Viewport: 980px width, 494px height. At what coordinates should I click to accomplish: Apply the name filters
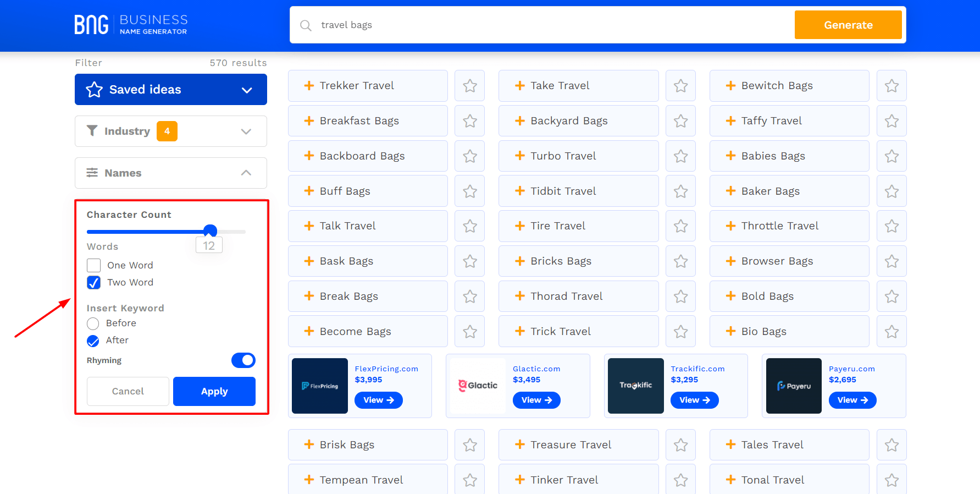click(214, 392)
